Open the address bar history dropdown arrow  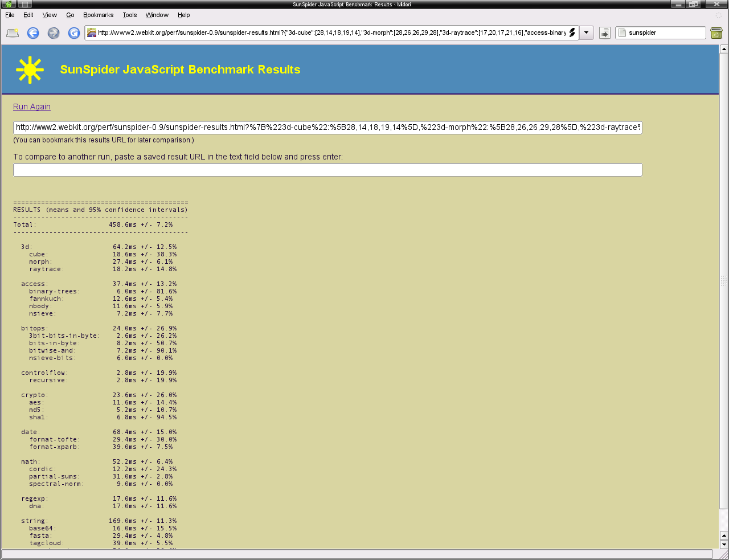(x=587, y=32)
